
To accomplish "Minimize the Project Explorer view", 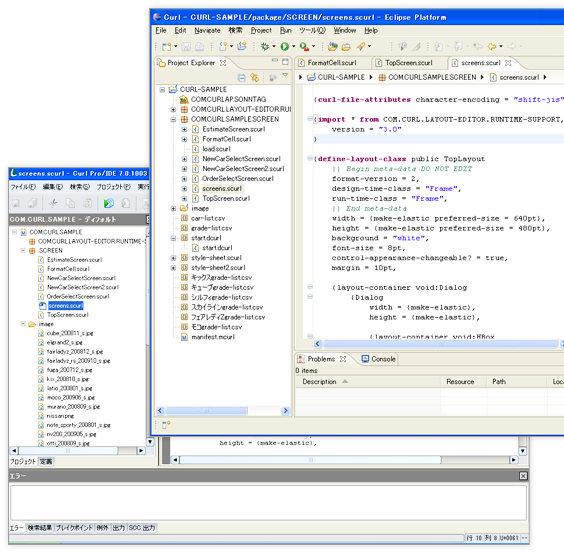I will [274, 60].
